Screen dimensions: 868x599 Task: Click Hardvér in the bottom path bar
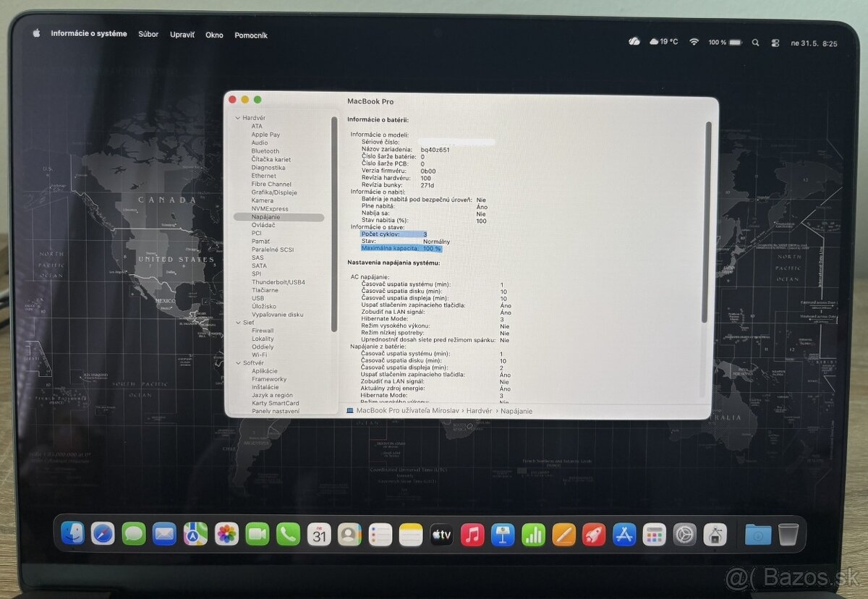(479, 411)
